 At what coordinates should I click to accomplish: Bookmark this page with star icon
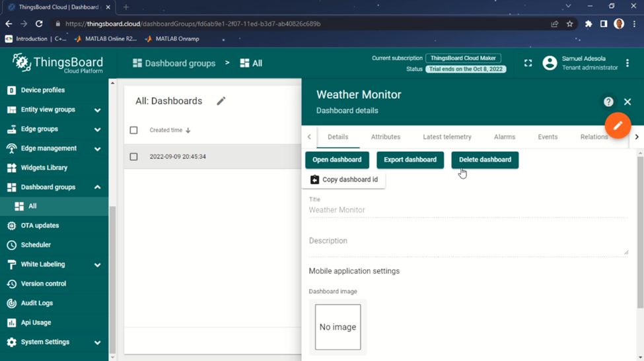(x=569, y=24)
